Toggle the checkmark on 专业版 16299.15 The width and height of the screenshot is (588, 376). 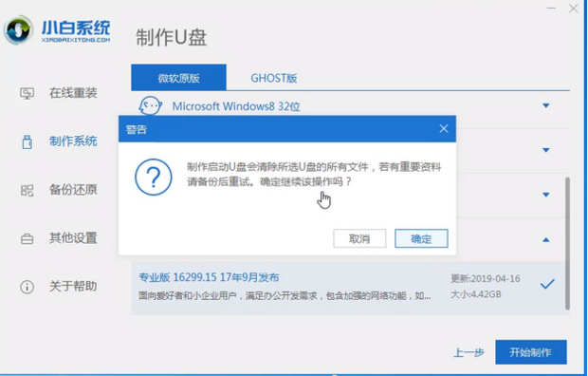(x=547, y=284)
